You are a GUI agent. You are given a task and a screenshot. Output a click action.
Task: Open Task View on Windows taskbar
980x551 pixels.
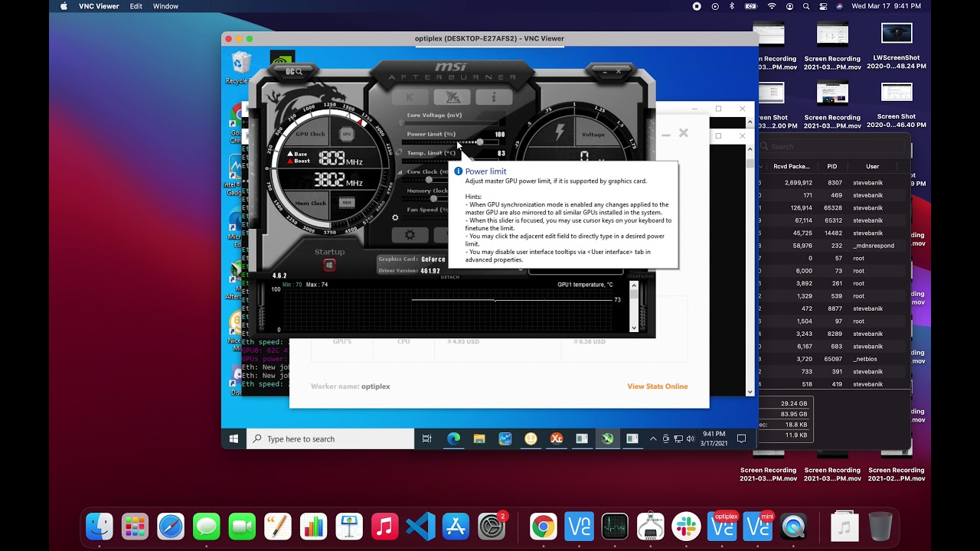tap(427, 439)
